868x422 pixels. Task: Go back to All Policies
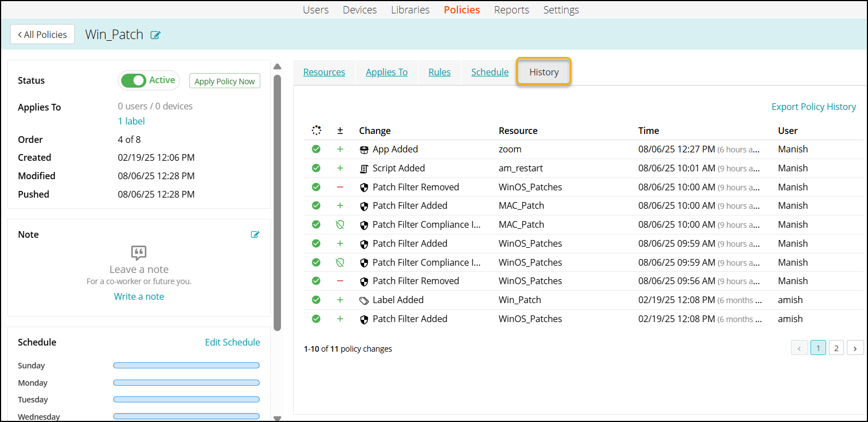pos(42,35)
